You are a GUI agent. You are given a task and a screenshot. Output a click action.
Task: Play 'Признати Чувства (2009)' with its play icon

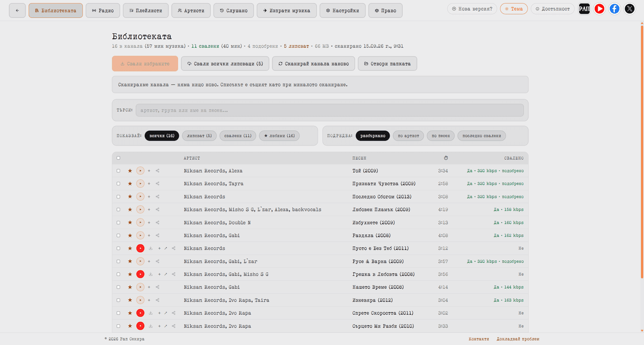click(x=140, y=184)
